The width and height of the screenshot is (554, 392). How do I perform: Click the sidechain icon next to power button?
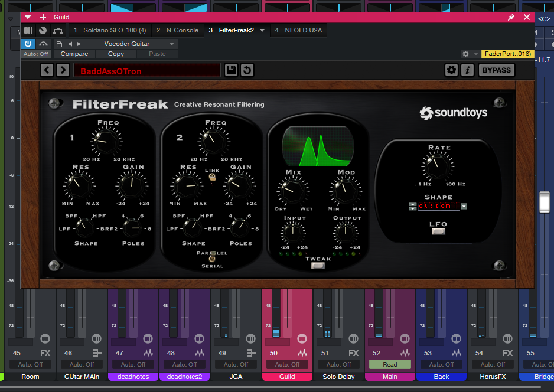[x=44, y=44]
